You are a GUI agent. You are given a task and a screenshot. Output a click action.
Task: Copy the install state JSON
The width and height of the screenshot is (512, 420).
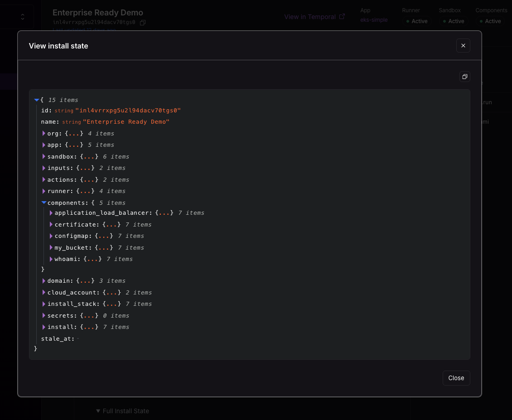point(465,77)
